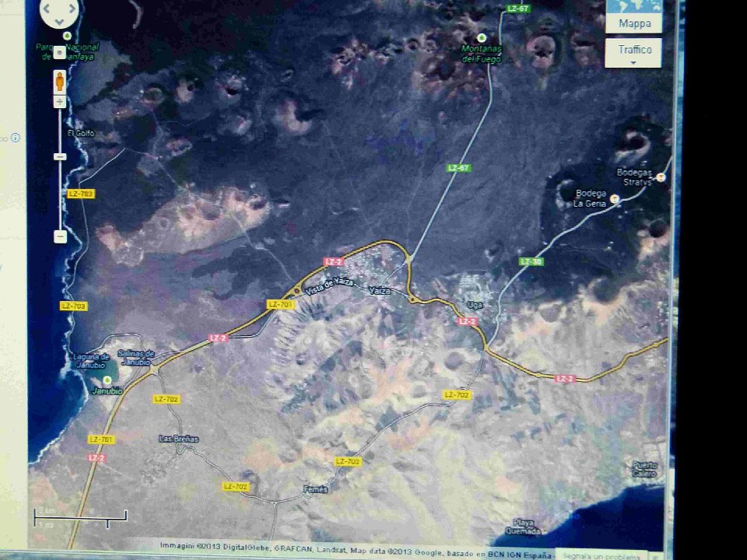Click the Las Breñas village label

[x=179, y=439]
